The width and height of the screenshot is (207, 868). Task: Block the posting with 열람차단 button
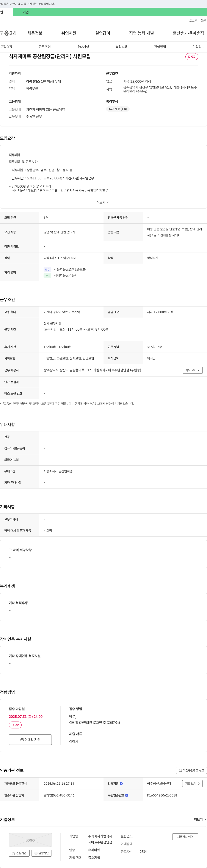click(41, 853)
